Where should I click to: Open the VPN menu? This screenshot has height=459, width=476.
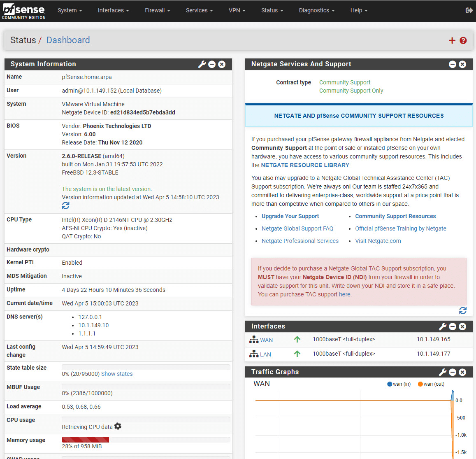[x=237, y=10]
